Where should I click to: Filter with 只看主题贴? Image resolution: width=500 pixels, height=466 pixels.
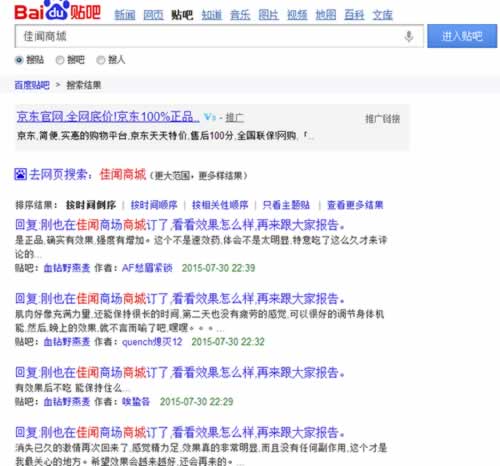286,205
